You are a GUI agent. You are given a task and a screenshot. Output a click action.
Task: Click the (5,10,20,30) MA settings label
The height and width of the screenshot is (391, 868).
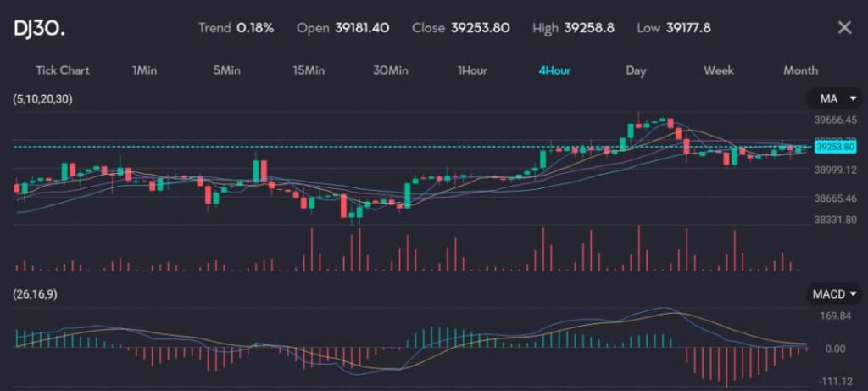(43, 99)
